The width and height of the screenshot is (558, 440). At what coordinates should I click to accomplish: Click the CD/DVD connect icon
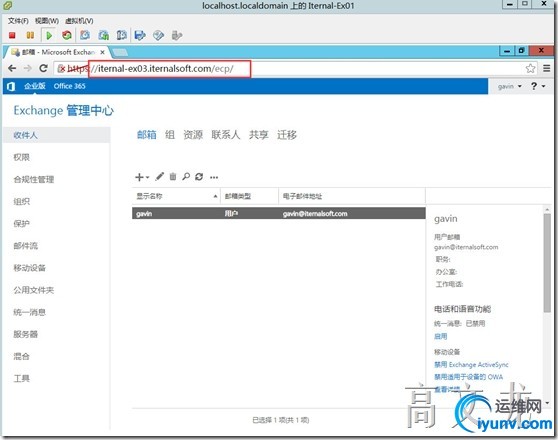158,35
